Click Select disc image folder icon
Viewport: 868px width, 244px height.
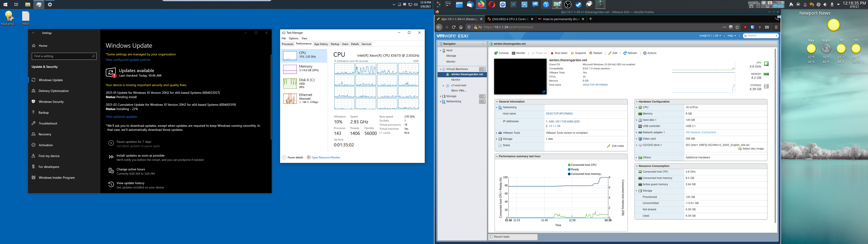(740, 149)
